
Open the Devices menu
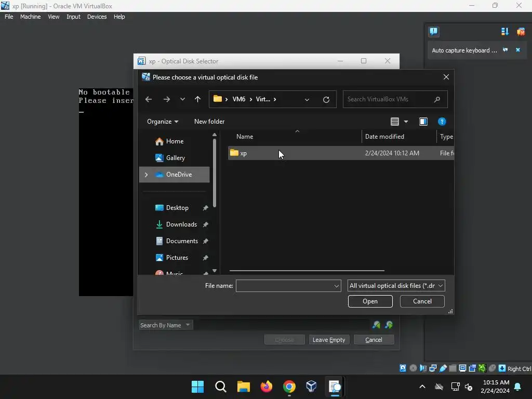point(97,17)
